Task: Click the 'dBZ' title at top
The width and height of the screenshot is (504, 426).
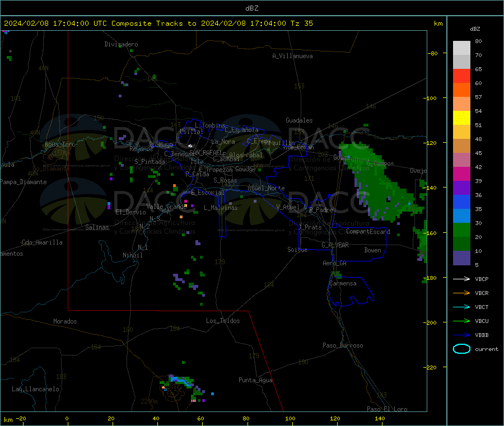Action: pyautogui.click(x=251, y=8)
